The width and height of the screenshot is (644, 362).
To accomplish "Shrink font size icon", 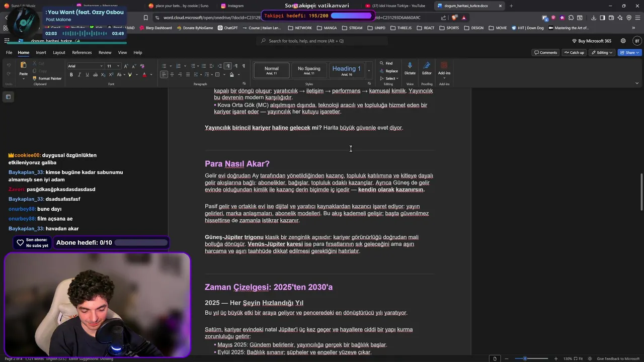I will tap(134, 66).
